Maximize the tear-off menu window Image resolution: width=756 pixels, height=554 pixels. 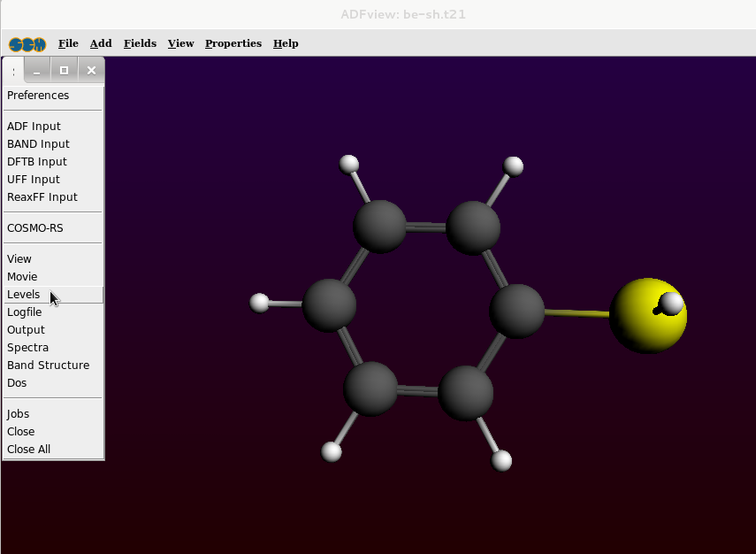(x=64, y=70)
